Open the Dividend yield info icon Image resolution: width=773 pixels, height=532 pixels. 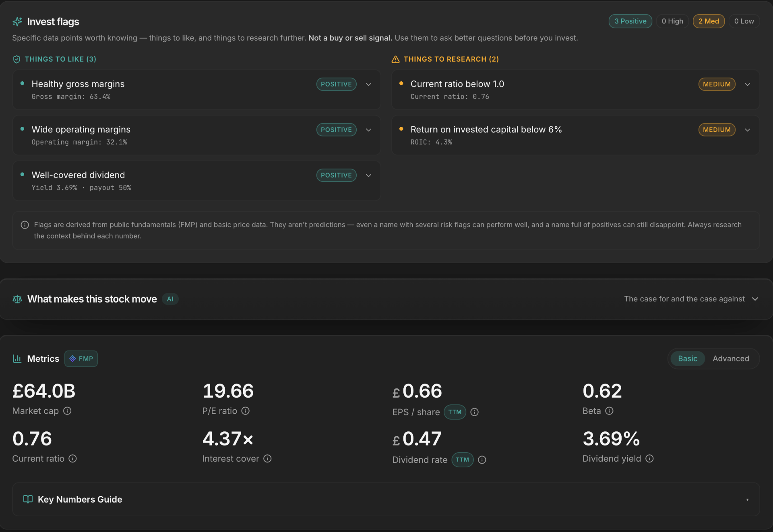coord(649,459)
